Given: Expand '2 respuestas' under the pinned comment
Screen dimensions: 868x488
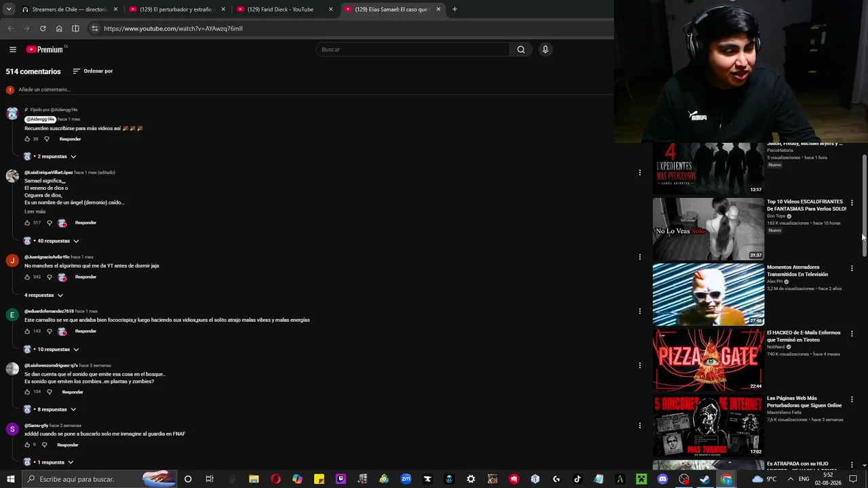Looking at the screenshot, I should click(x=50, y=157).
